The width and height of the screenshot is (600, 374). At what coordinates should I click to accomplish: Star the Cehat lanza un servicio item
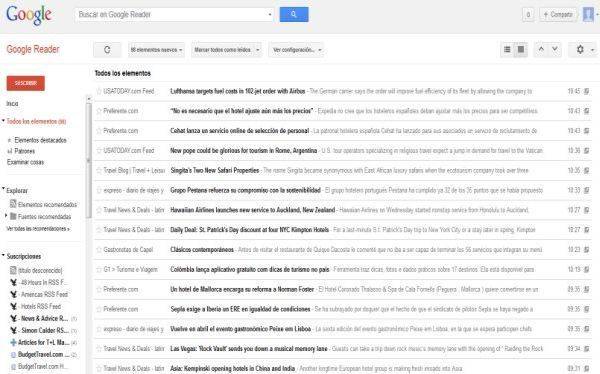99,131
